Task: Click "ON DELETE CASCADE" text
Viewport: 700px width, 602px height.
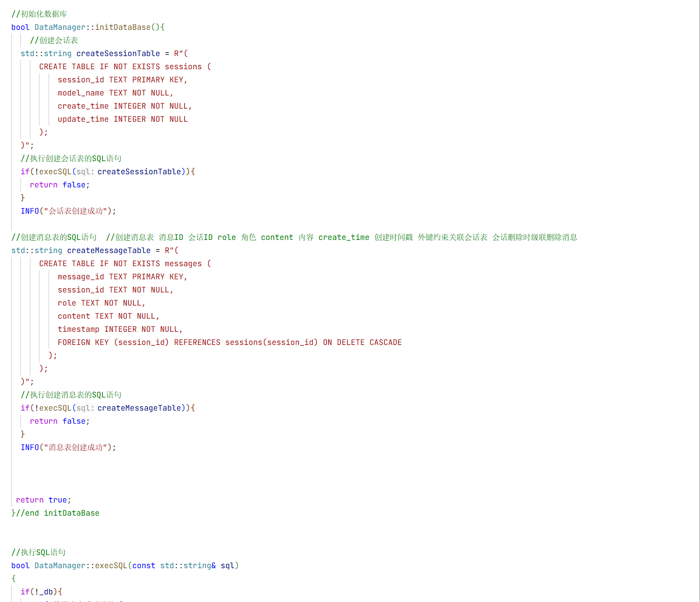Action: click(x=362, y=342)
